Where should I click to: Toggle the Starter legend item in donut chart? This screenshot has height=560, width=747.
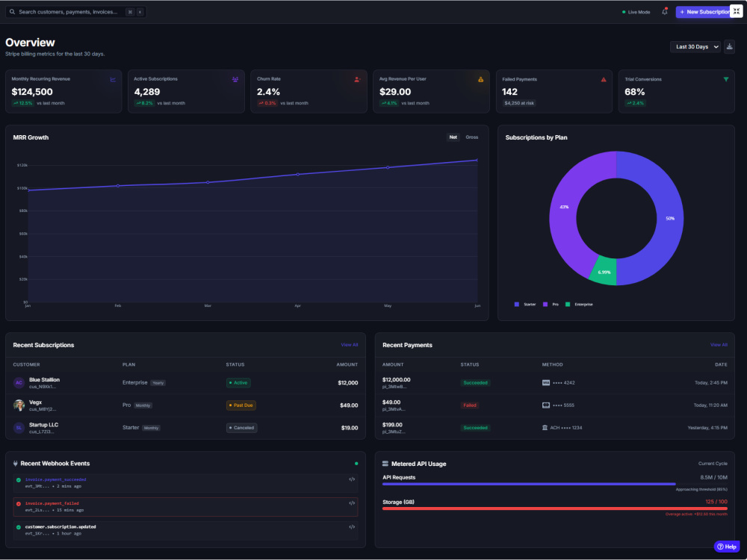tap(525, 305)
